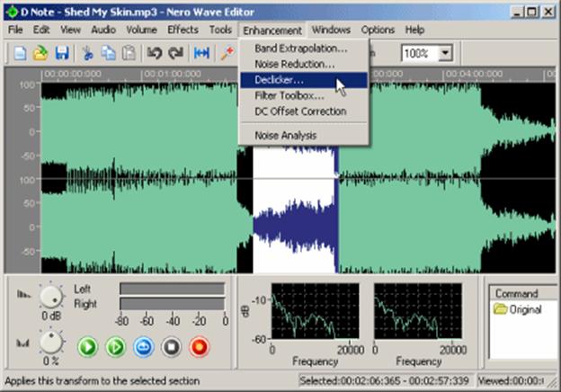Paste using the clipboard icon

click(x=129, y=53)
